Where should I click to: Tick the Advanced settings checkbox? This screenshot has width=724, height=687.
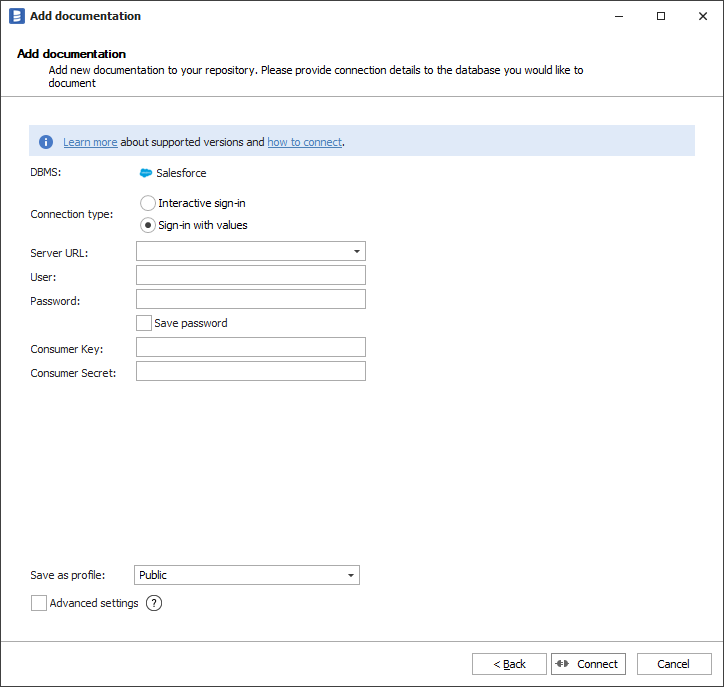tap(39, 603)
